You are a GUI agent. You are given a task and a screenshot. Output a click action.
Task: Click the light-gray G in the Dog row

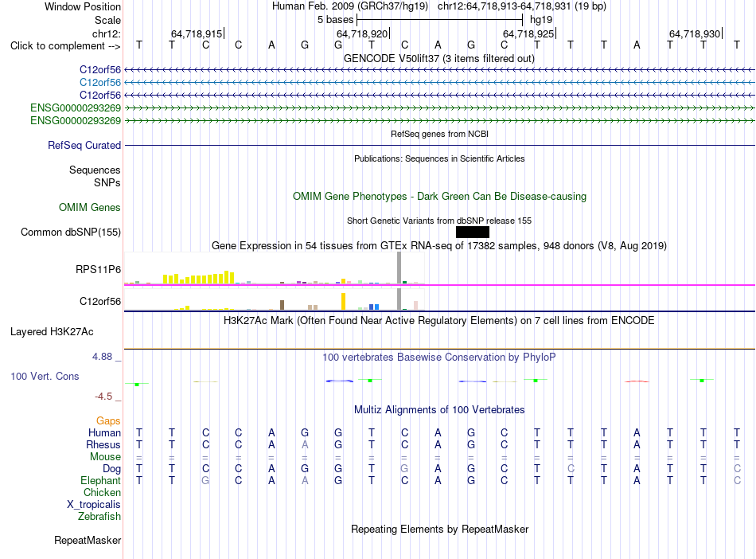(404, 468)
